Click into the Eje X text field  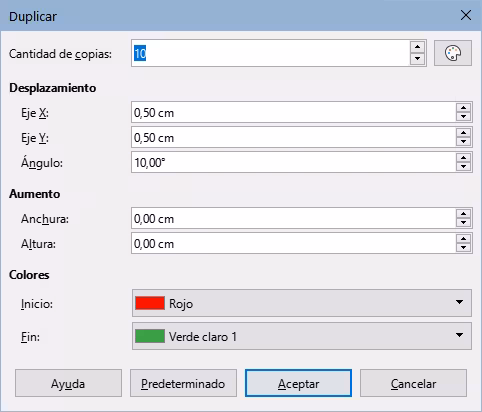coord(293,112)
